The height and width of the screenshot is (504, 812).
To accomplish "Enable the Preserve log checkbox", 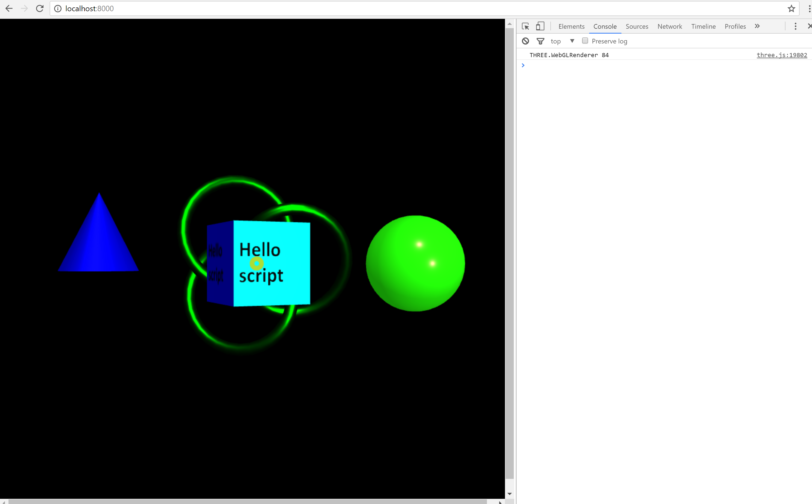I will coord(585,41).
